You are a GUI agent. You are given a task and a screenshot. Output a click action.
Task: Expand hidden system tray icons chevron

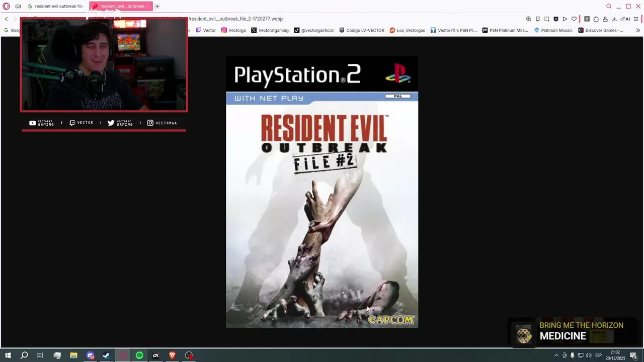556,355
